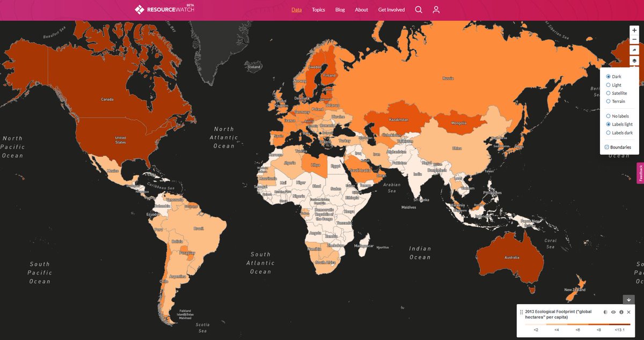Click the Saudi Arabia label
This screenshot has height=340, width=644.
pyautogui.click(x=359, y=171)
